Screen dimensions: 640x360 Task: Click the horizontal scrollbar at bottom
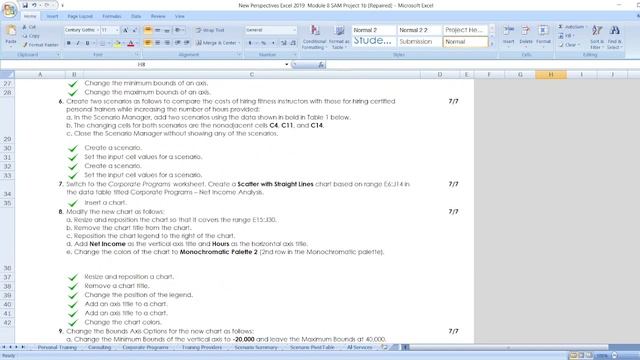tap(509, 347)
